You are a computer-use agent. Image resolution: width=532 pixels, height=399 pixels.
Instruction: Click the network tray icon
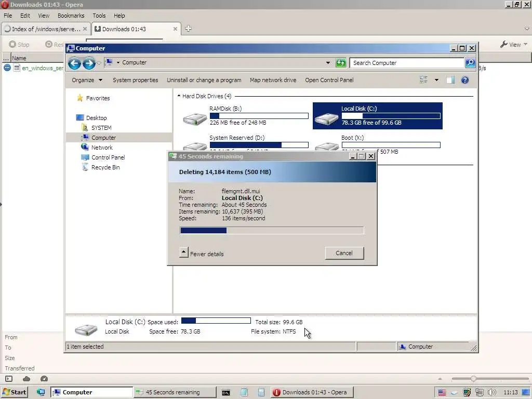pos(479,393)
